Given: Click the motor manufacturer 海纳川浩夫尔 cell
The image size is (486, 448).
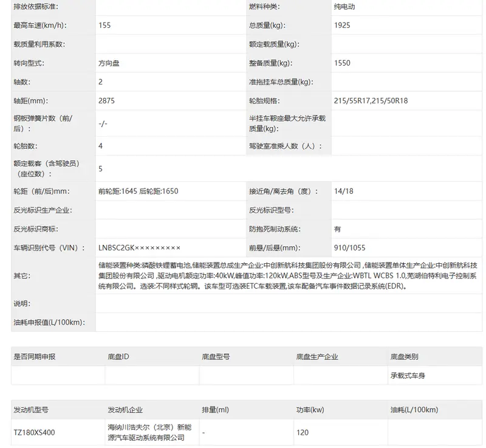Looking at the screenshot, I should click(149, 432).
